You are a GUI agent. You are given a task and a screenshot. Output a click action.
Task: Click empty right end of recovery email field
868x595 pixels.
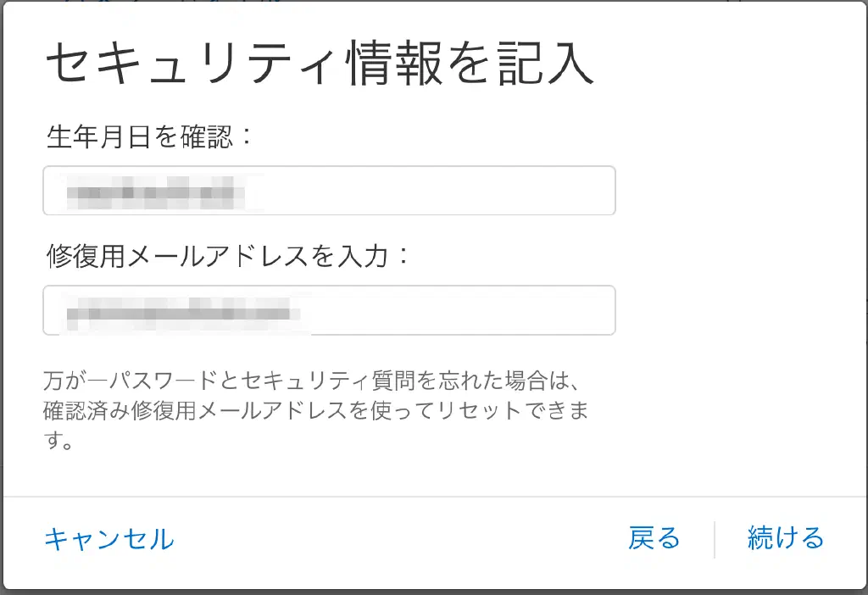526,310
